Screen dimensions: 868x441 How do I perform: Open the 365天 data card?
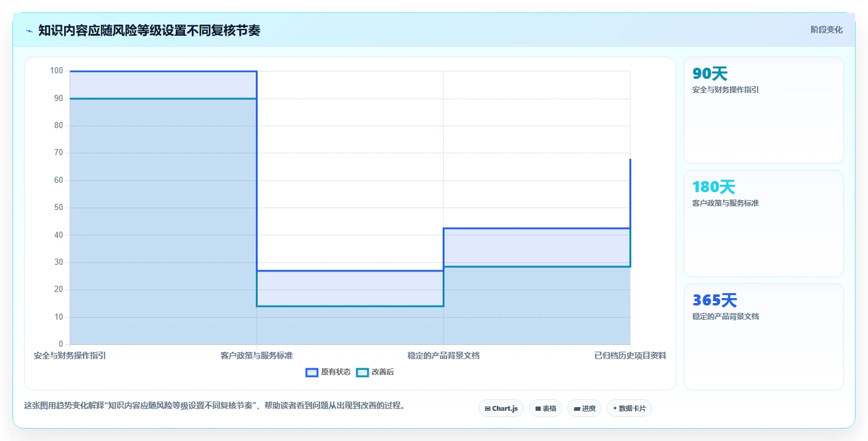point(764,337)
